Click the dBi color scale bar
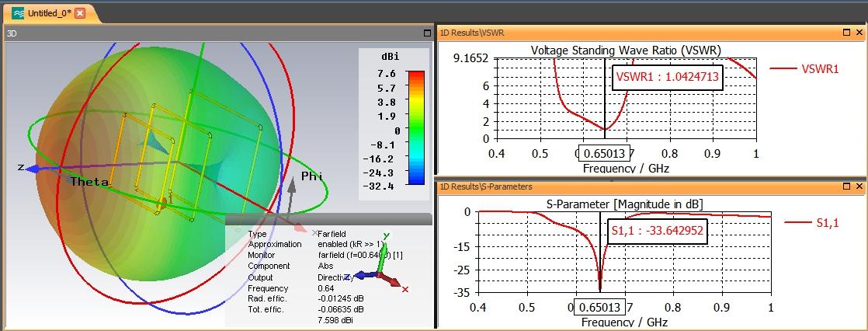This screenshot has height=331, width=868. coord(415,127)
